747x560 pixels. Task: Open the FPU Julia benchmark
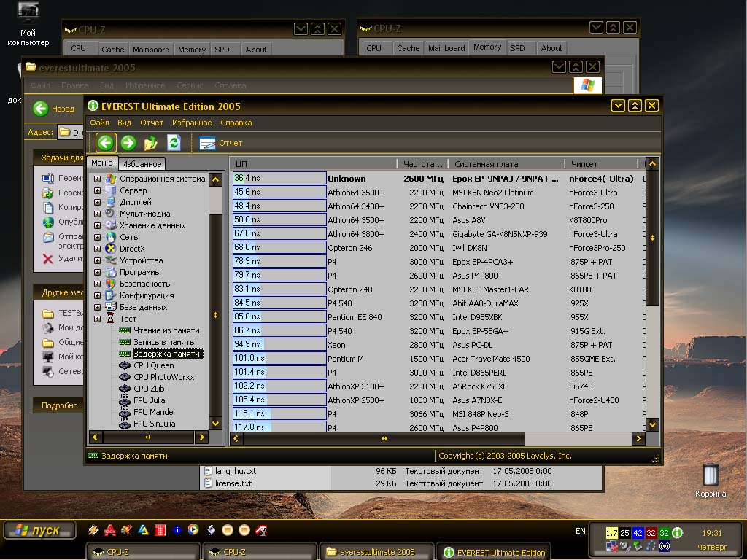pos(149,400)
